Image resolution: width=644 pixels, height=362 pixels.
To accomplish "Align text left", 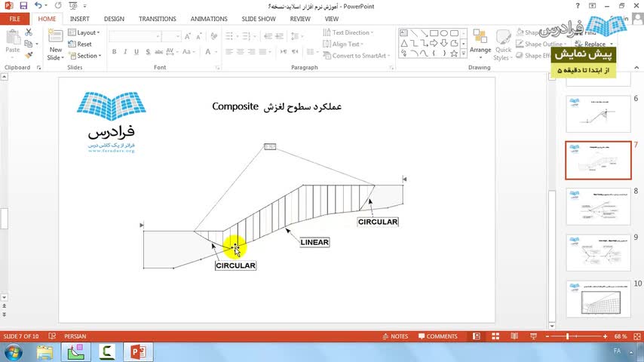I will pos(229,52).
